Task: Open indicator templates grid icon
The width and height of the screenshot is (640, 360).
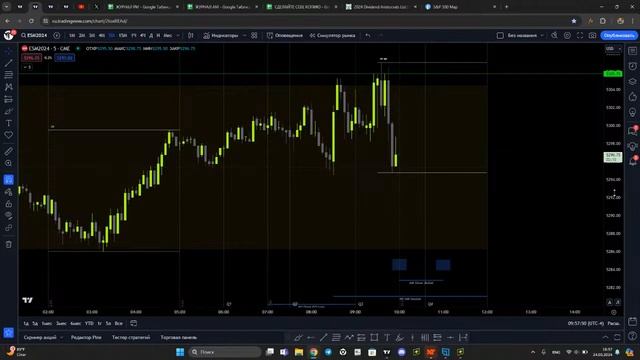Action: tap(254, 36)
